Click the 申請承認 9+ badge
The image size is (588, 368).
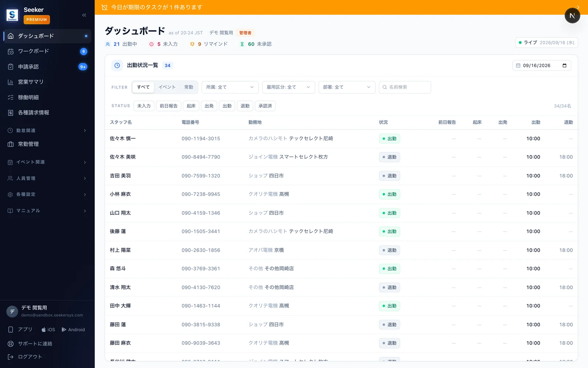pyautogui.click(x=83, y=67)
